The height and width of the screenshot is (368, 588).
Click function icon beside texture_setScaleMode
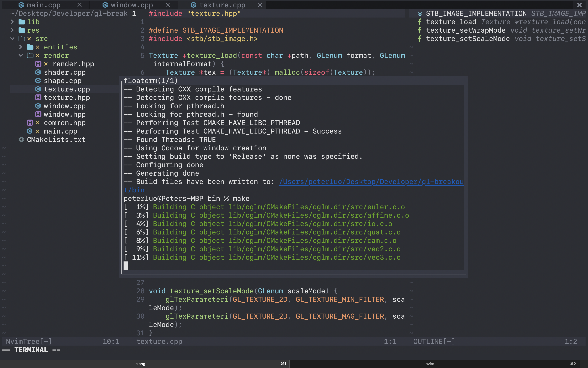pyautogui.click(x=420, y=39)
